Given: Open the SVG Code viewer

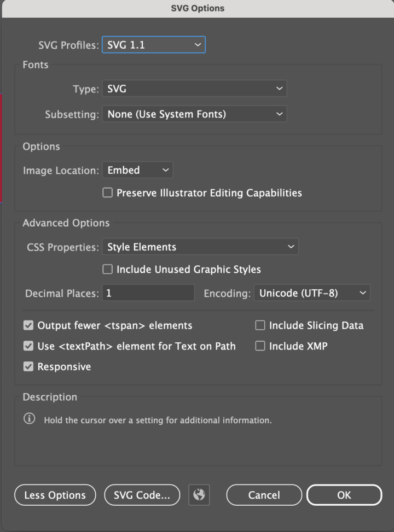Looking at the screenshot, I should pos(142,495).
